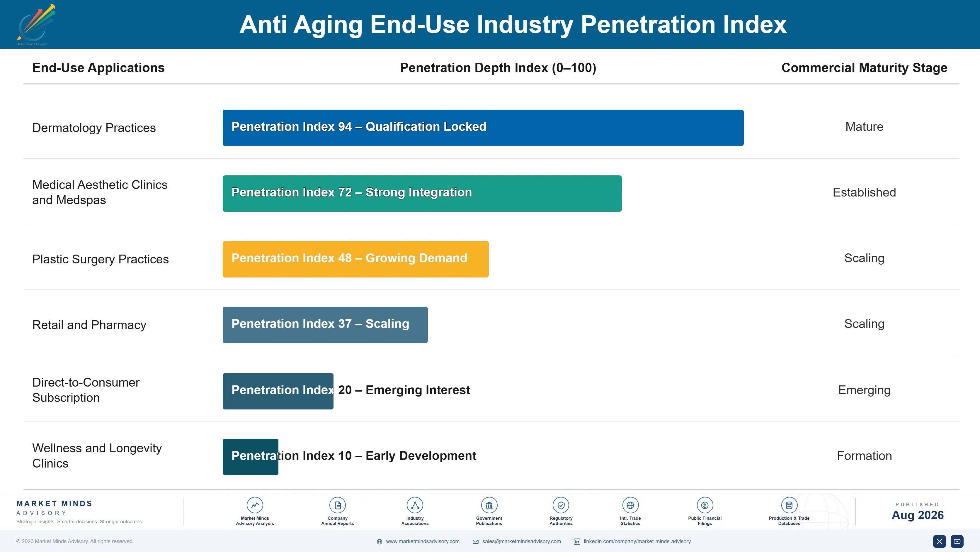The image size is (980, 552).
Task: Click the Market Minds Advisory Analysis icon
Action: [255, 505]
